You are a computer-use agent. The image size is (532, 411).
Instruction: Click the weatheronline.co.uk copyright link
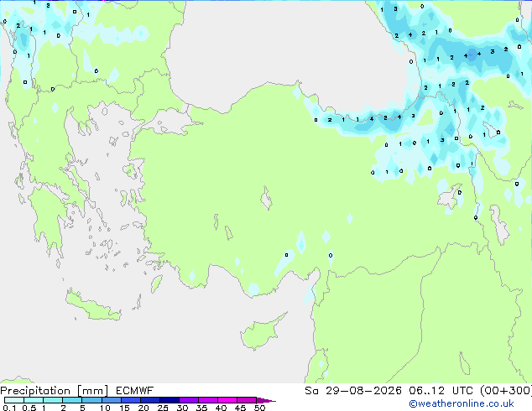(x=462, y=403)
